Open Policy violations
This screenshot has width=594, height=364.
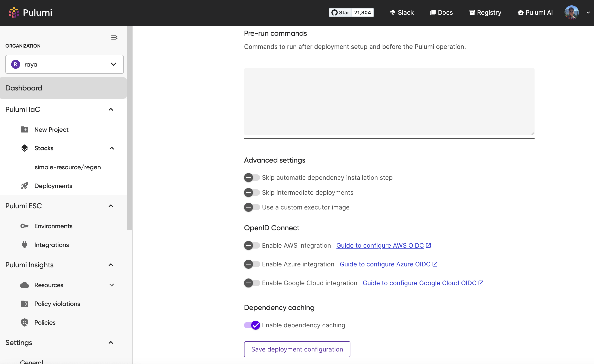pyautogui.click(x=57, y=304)
